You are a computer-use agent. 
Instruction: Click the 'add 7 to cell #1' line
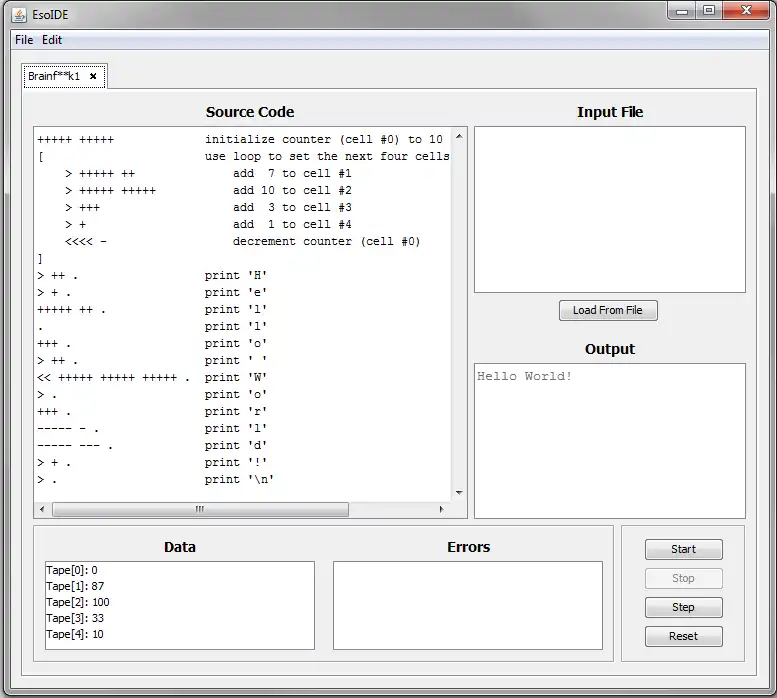click(292, 173)
